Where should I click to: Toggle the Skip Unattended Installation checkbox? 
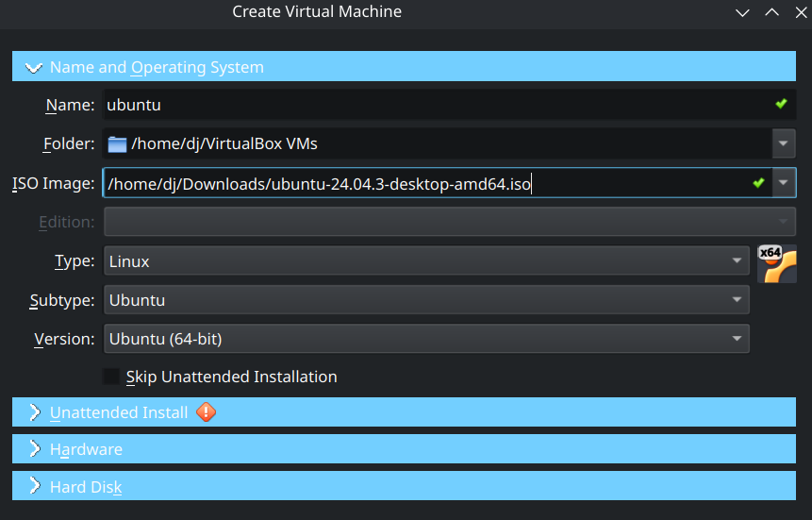(x=111, y=377)
